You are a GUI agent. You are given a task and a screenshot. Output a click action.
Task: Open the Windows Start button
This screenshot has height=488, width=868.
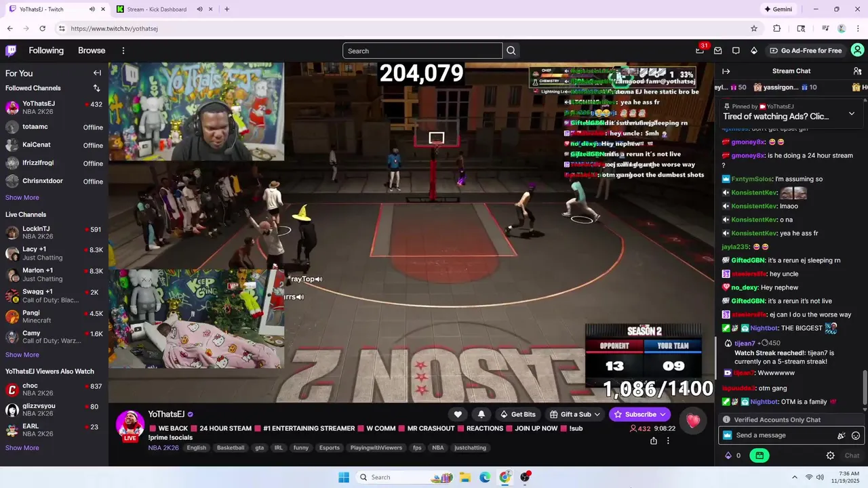[x=344, y=477]
